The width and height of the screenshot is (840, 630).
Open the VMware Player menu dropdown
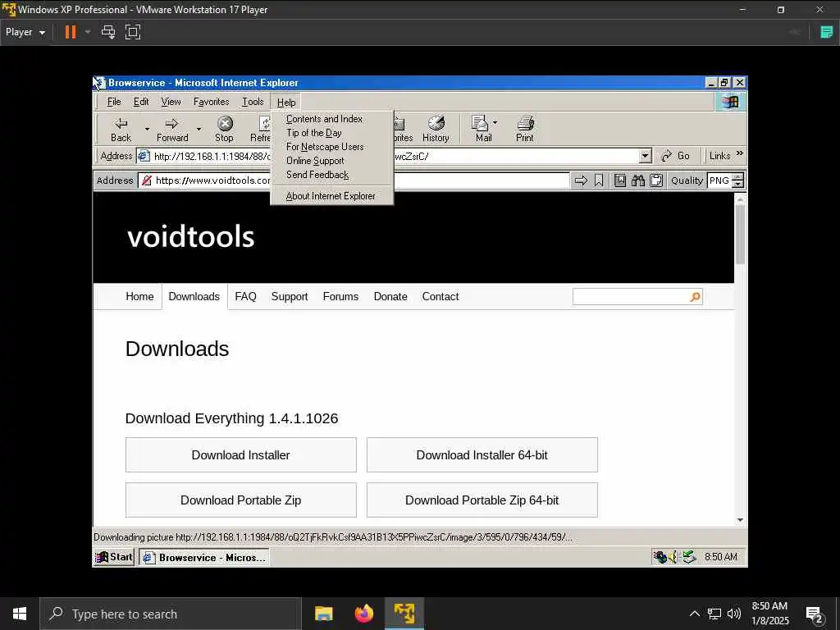coord(25,32)
